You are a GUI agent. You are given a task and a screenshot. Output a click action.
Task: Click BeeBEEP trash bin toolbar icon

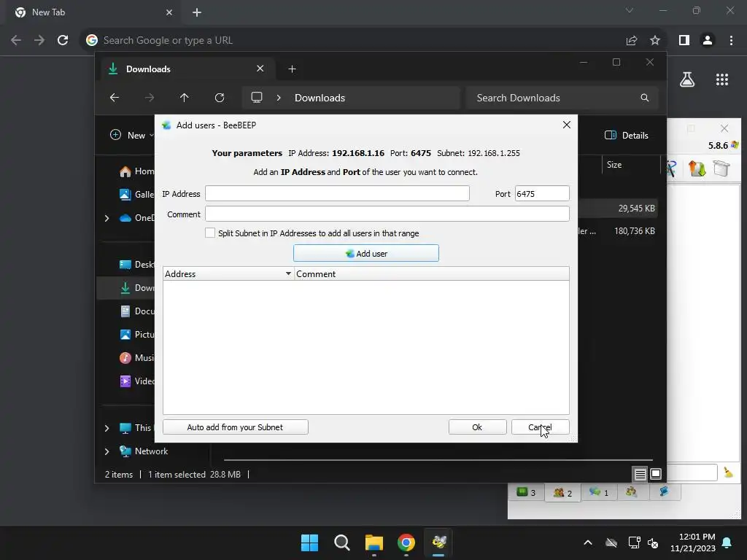pyautogui.click(x=721, y=168)
